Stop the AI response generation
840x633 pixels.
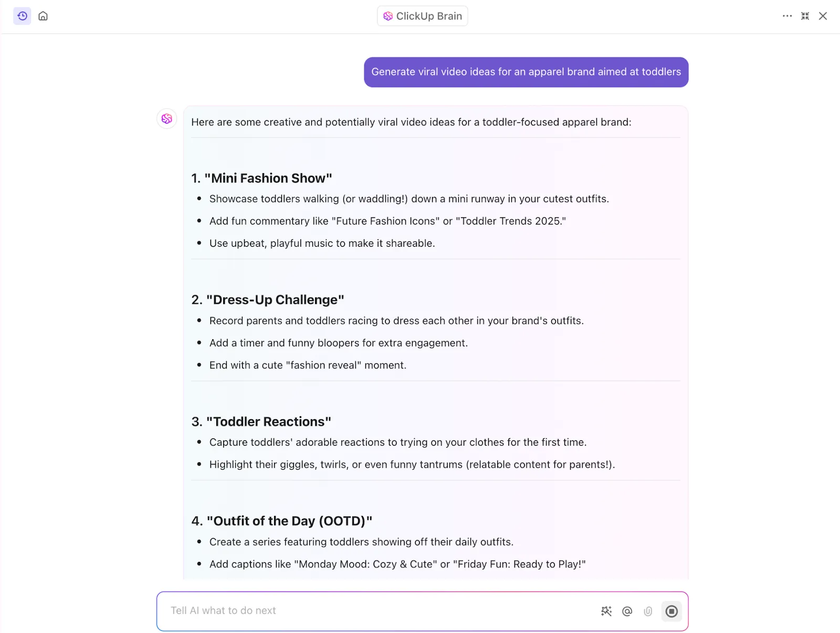(x=671, y=611)
